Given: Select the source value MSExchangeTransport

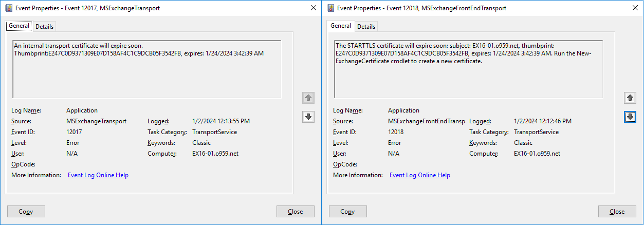Looking at the screenshot, I should [x=96, y=121].
